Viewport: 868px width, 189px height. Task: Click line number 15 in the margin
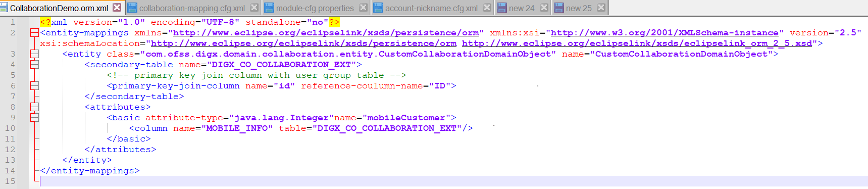click(10, 181)
